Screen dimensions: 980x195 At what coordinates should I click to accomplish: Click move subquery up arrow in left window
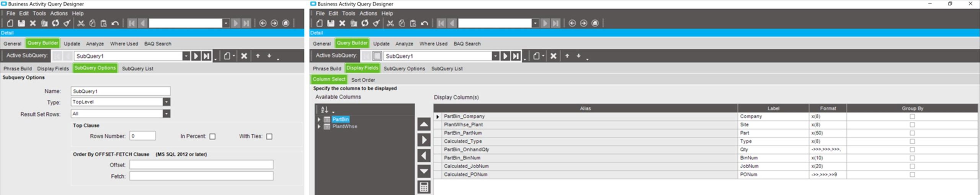tap(258, 56)
